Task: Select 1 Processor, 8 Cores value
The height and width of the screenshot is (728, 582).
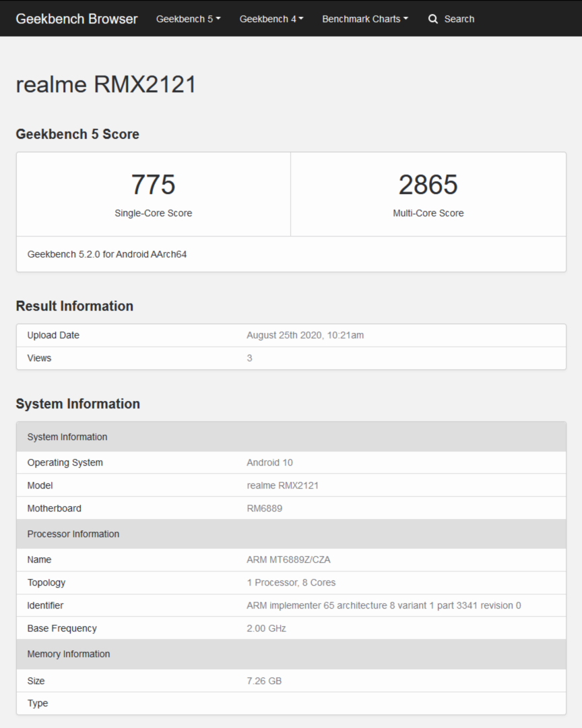Action: coord(291,582)
